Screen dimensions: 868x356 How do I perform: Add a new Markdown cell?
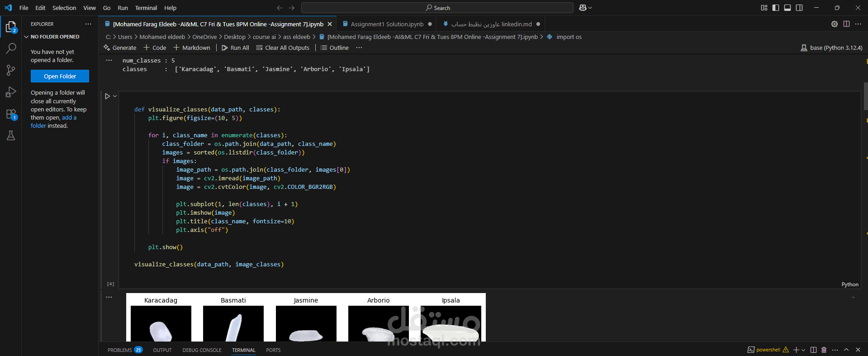pos(192,48)
